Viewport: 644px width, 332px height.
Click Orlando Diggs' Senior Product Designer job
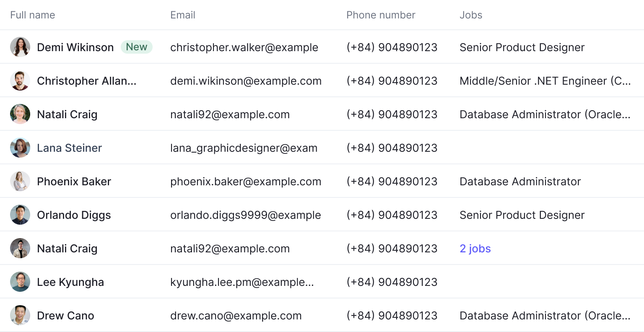click(x=522, y=215)
